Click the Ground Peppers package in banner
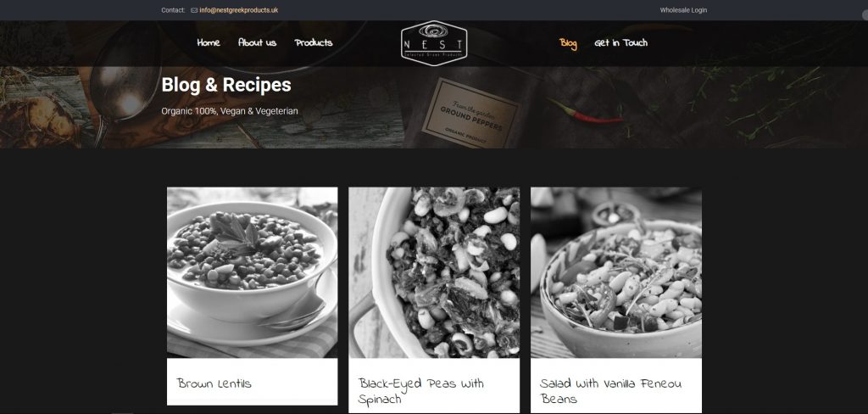 click(x=469, y=111)
